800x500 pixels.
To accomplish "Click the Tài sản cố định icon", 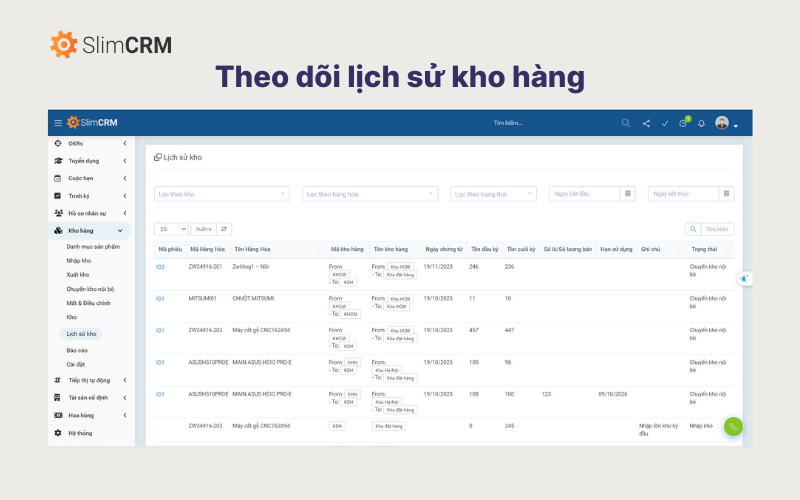I will pos(58,397).
